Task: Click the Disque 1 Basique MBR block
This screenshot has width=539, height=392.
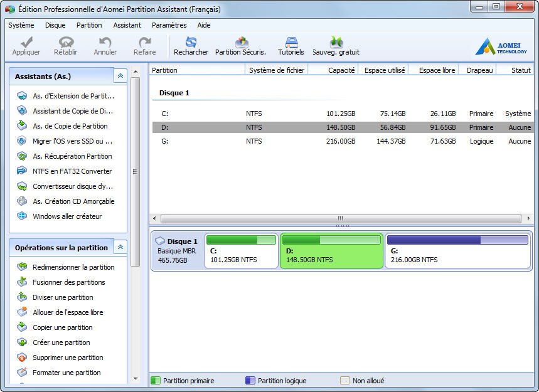Action: point(178,251)
